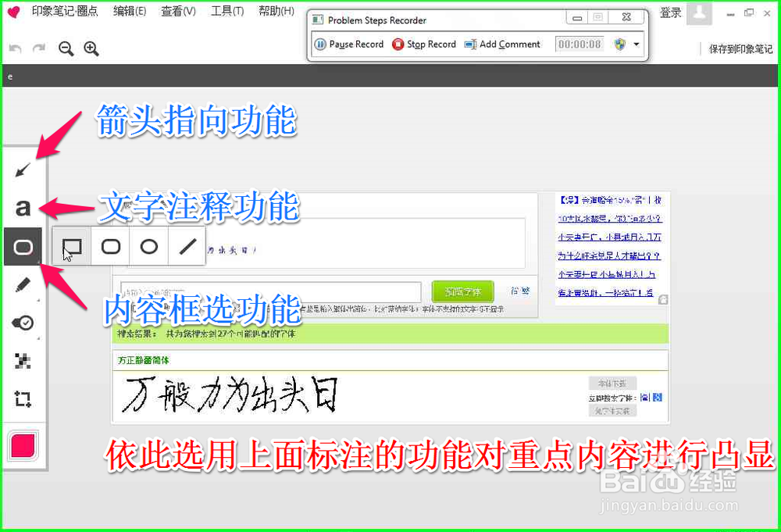Select the marker drawing tool
Viewport: 781px width, 532px height.
23,284
